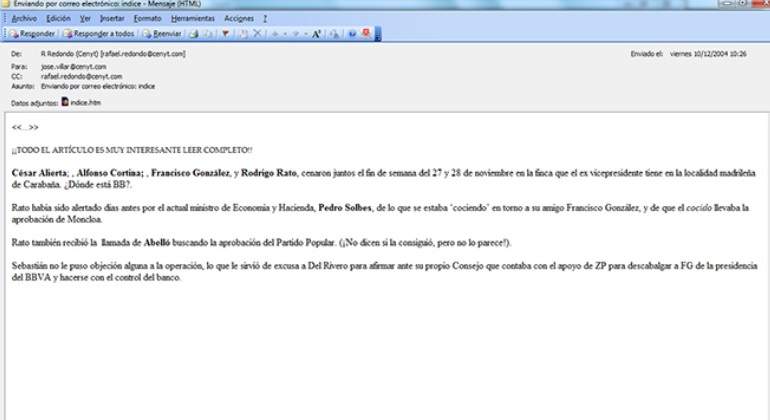
Task: Click the <<...>> placeholder in message body
Action: [25, 127]
